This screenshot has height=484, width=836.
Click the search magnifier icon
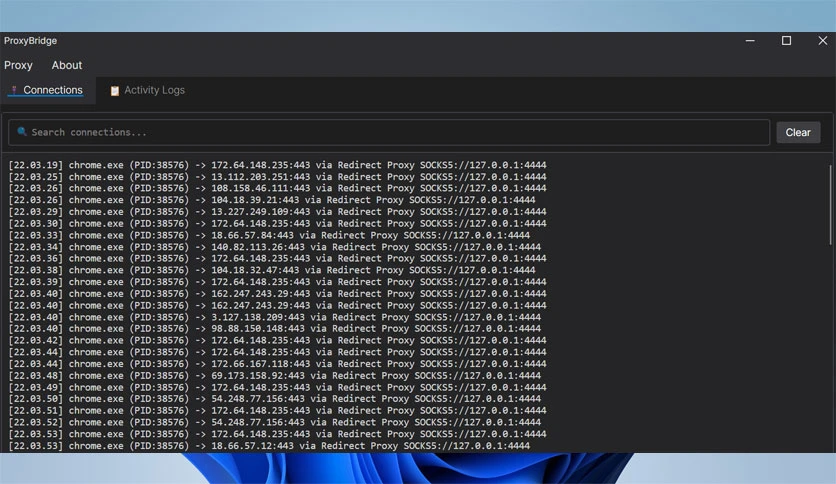click(x=22, y=131)
